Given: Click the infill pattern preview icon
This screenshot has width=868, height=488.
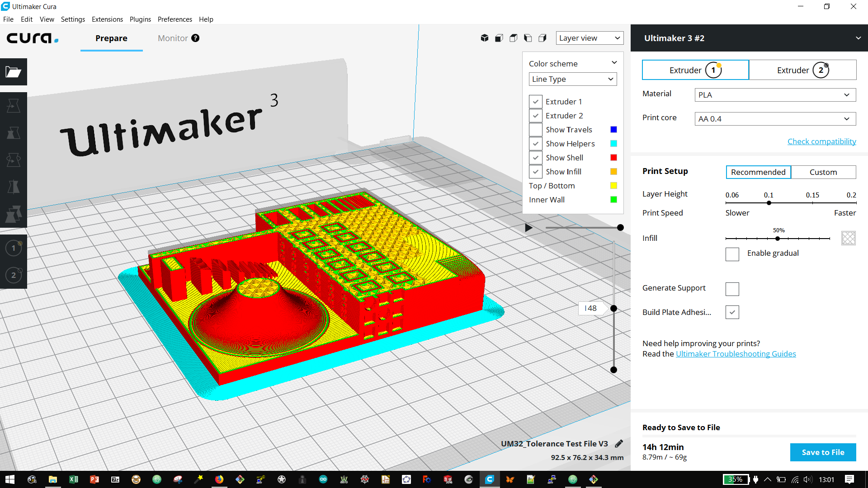Looking at the screenshot, I should click(x=849, y=238).
